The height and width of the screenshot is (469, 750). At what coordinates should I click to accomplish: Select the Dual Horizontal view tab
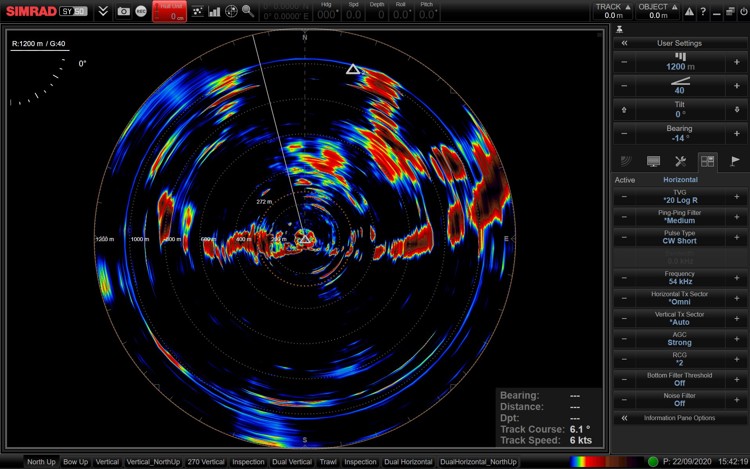pyautogui.click(x=408, y=462)
